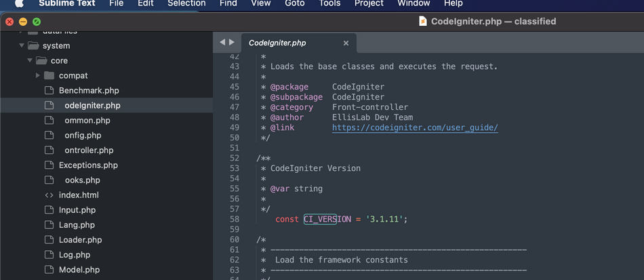
Task: Click the Exceptions.php file icon
Action: 49,165
